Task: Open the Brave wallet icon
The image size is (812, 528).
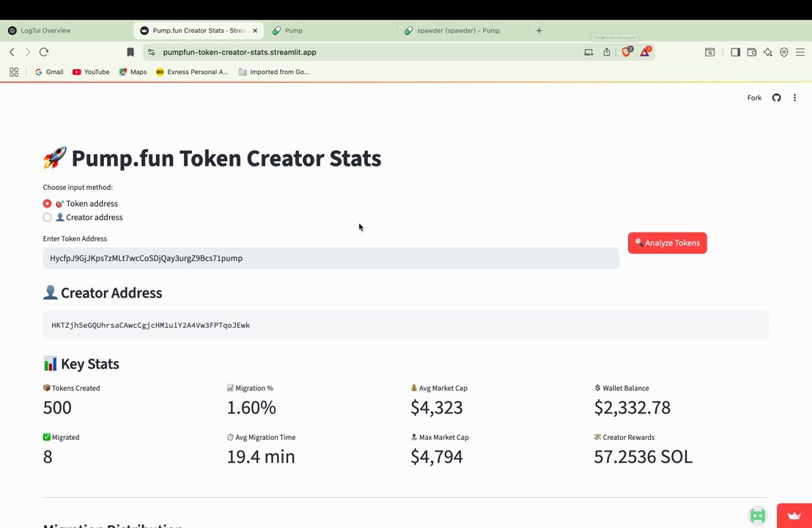Action: coord(752,52)
